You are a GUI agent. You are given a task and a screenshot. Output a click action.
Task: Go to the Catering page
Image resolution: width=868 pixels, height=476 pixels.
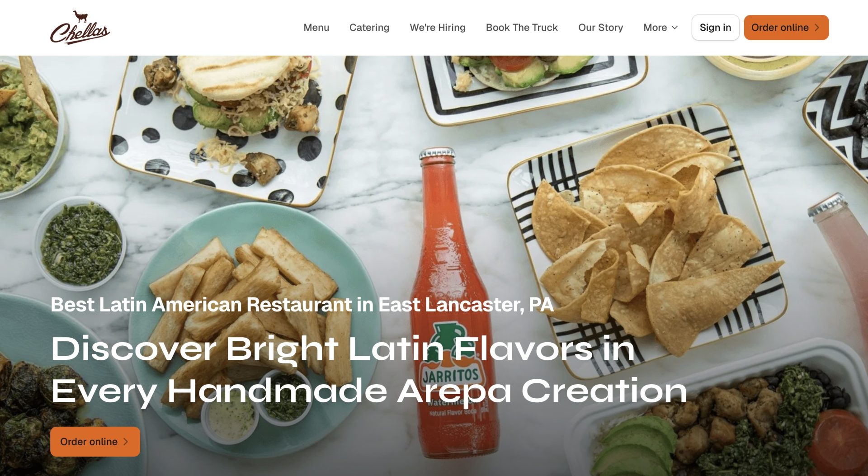click(369, 28)
